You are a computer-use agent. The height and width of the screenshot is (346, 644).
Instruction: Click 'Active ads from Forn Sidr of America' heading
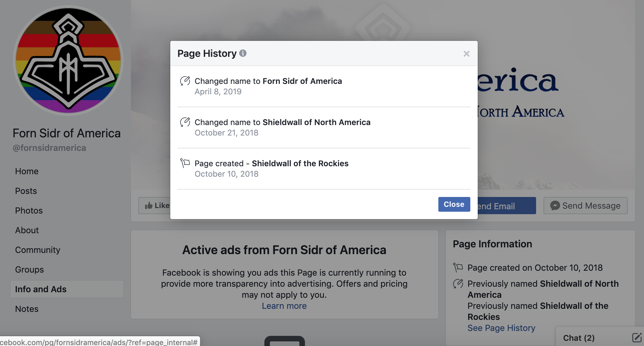pos(284,250)
